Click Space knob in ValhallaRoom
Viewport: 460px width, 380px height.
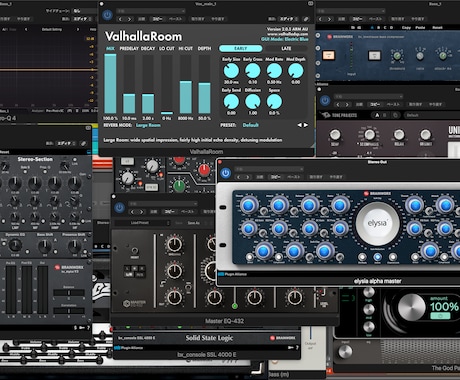[274, 102]
